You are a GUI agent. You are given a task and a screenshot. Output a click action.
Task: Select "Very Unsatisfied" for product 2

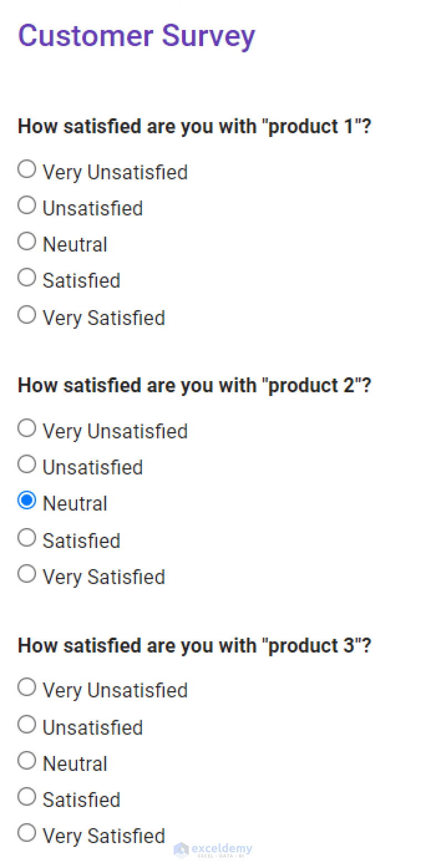(27, 428)
